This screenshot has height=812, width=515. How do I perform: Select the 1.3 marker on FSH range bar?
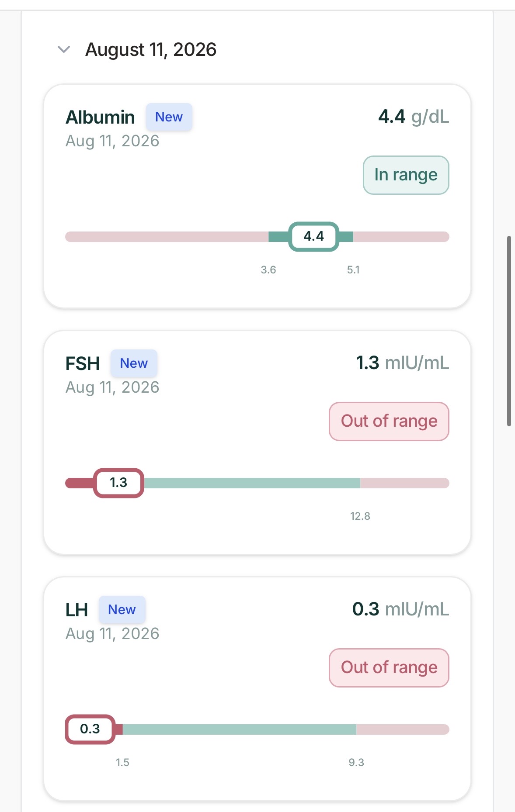(x=118, y=483)
